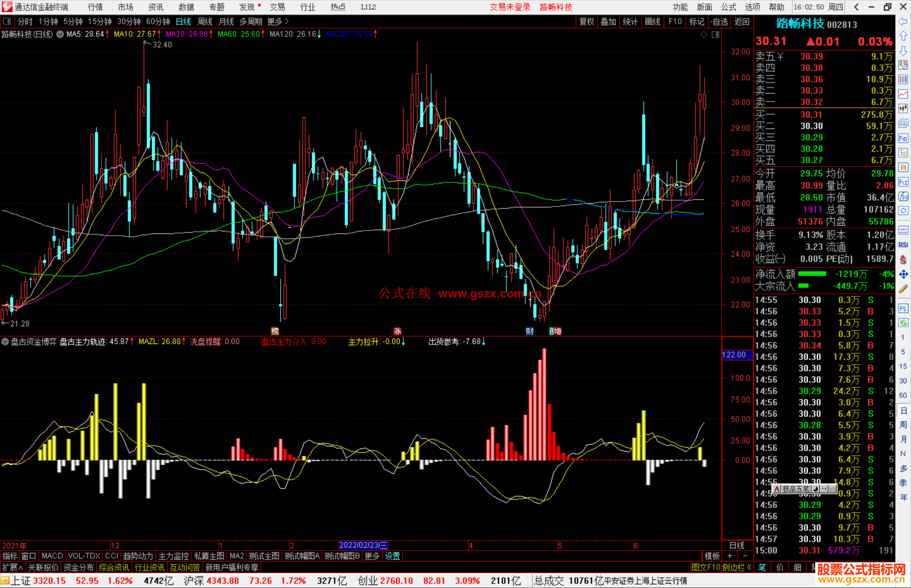This screenshot has height=588, width=911.
Task: Switch to the 周线 weekly chart tab
Action: coord(205,21)
